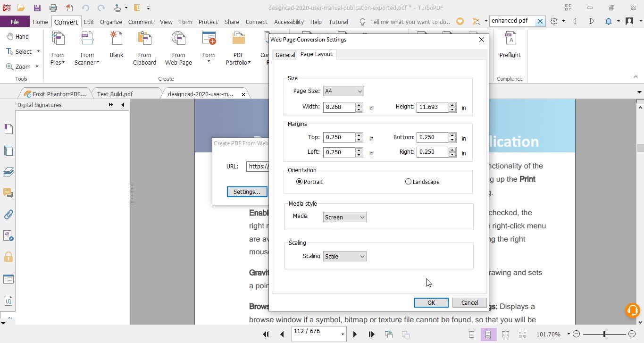This screenshot has width=644, height=343.
Task: Open the orange chat support bubble
Action: (x=632, y=310)
